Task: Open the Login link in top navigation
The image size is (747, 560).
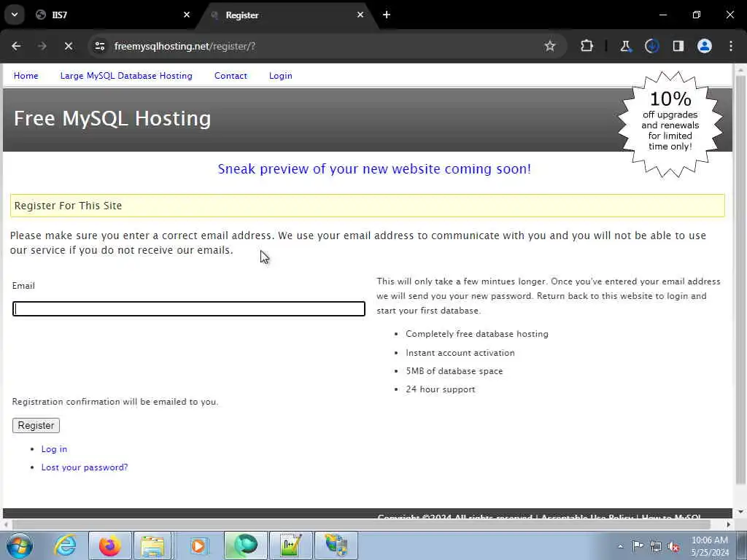Action: tap(281, 76)
